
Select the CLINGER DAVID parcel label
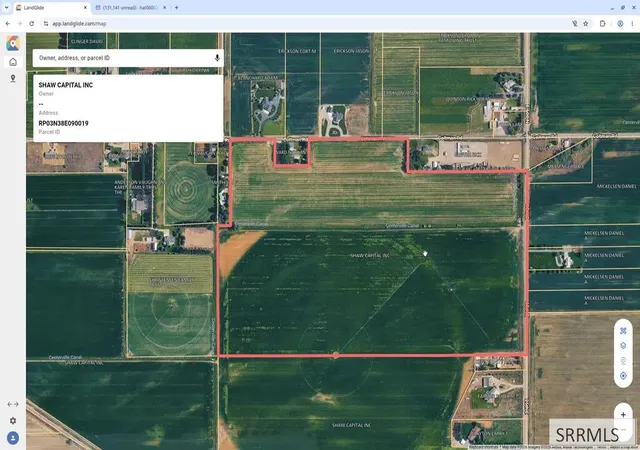coord(87,41)
